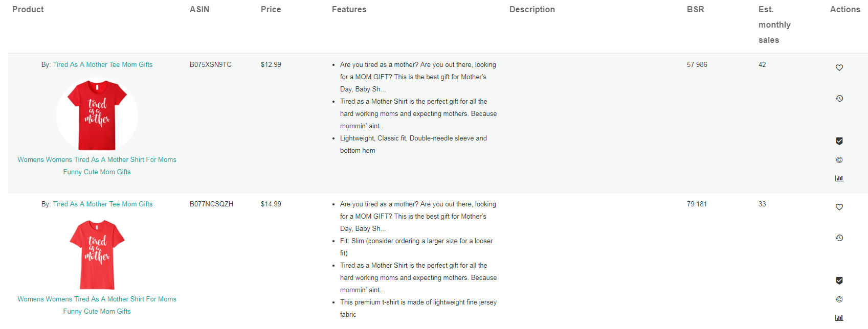Image resolution: width=868 pixels, height=329 pixels.
Task: Open bar chart icon for first product
Action: click(x=839, y=178)
